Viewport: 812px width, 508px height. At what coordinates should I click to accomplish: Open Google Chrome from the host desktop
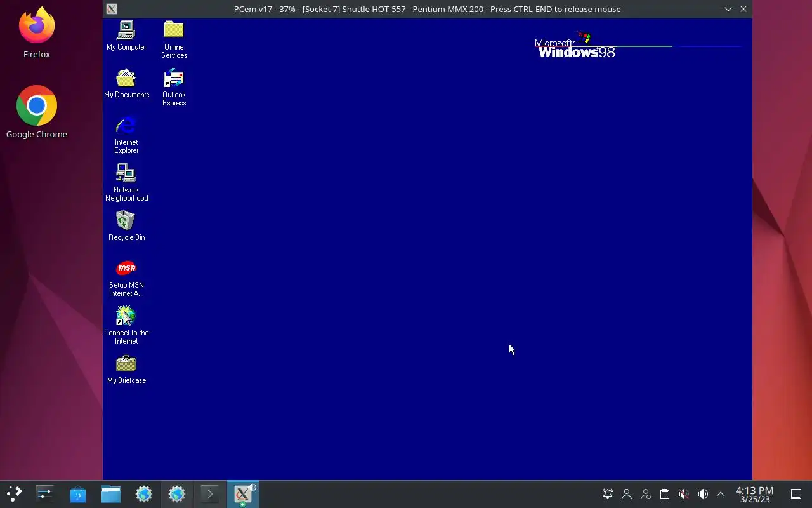[37, 112]
